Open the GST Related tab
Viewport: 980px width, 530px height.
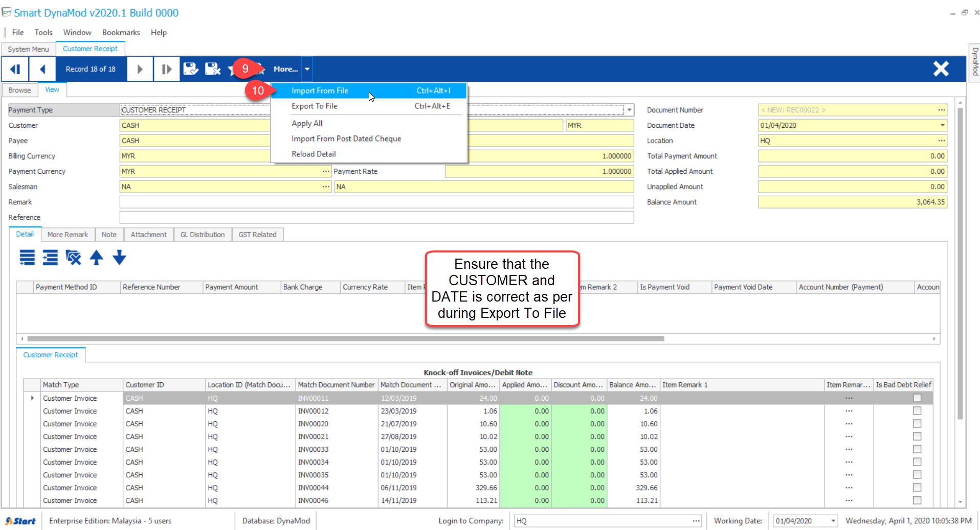(257, 235)
